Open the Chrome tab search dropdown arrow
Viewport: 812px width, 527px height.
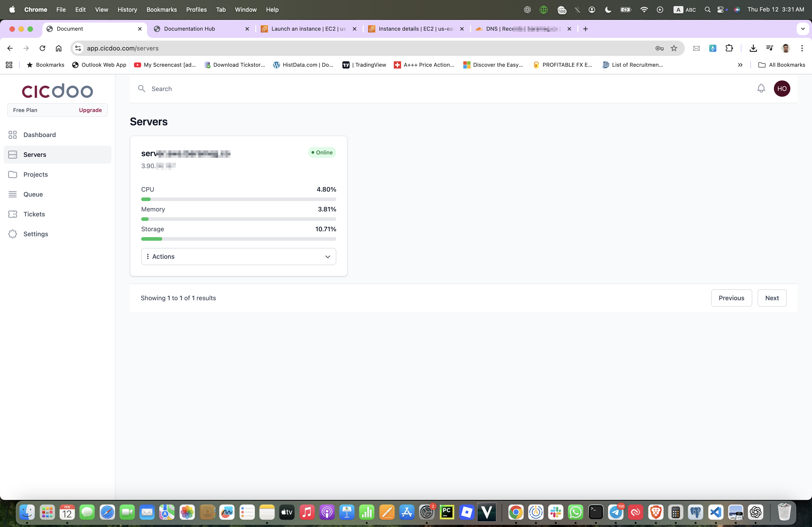[803, 29]
